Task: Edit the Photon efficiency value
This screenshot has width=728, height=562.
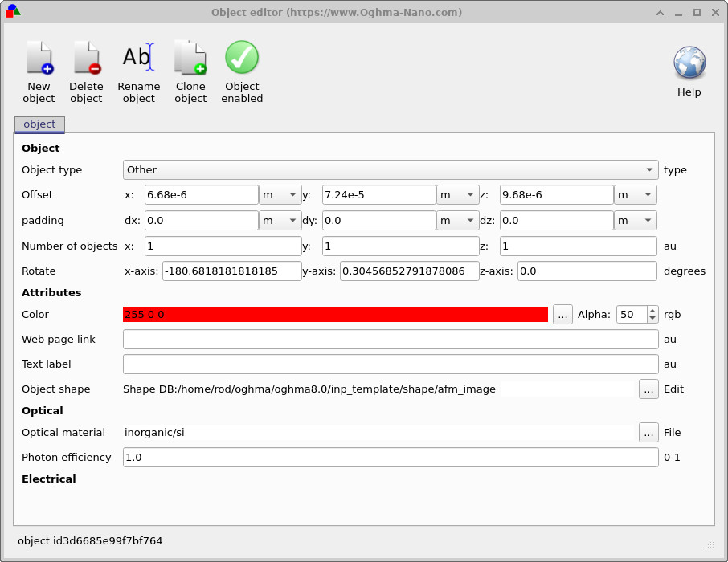Action: 389,457
